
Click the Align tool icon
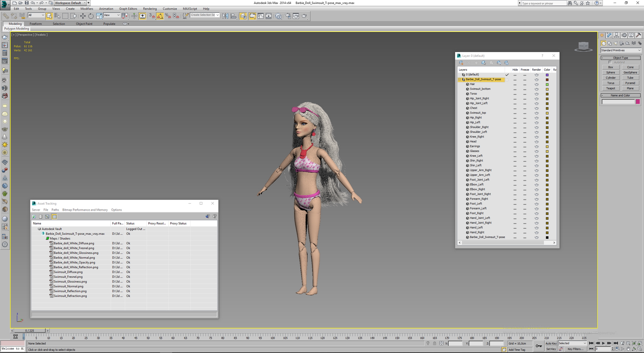tap(233, 16)
